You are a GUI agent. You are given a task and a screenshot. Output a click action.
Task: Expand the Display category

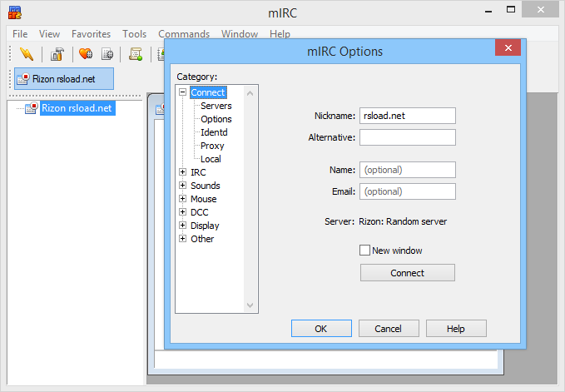[183, 226]
